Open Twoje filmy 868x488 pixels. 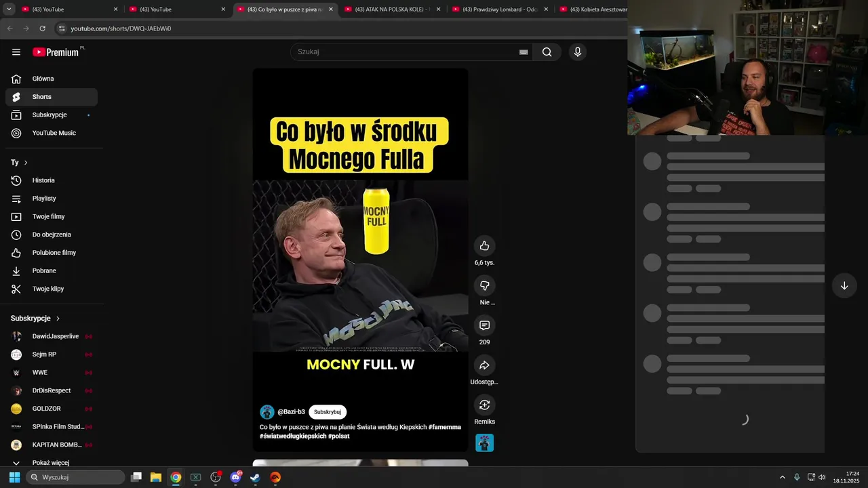click(x=52, y=216)
